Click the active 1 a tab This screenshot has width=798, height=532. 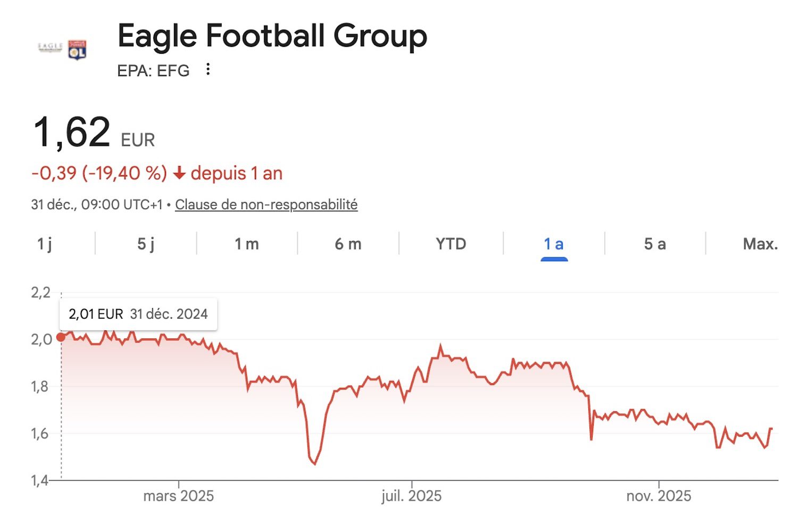[x=553, y=244]
